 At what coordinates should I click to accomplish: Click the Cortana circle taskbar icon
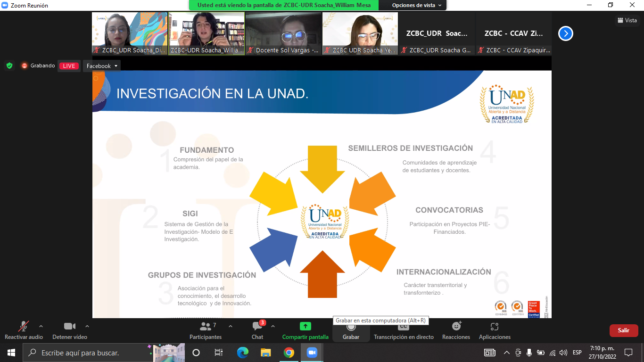click(196, 353)
